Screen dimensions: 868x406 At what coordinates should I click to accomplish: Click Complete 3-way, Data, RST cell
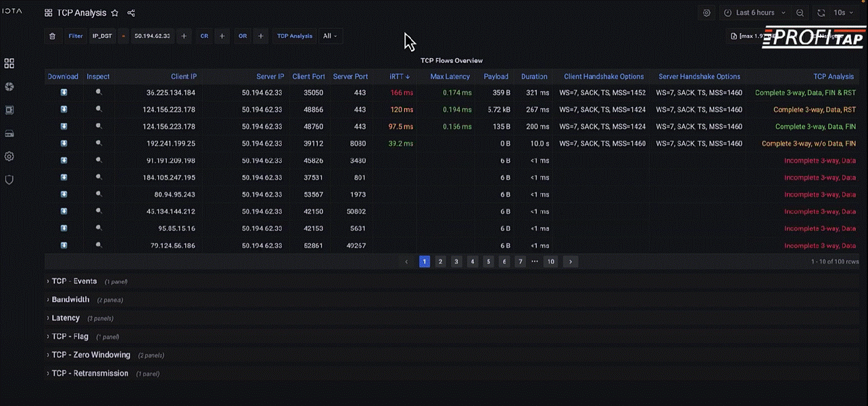tap(815, 109)
